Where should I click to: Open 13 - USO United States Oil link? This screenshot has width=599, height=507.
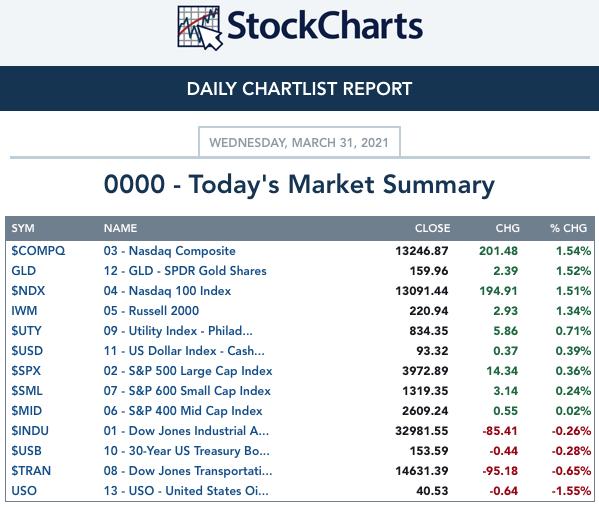click(186, 491)
